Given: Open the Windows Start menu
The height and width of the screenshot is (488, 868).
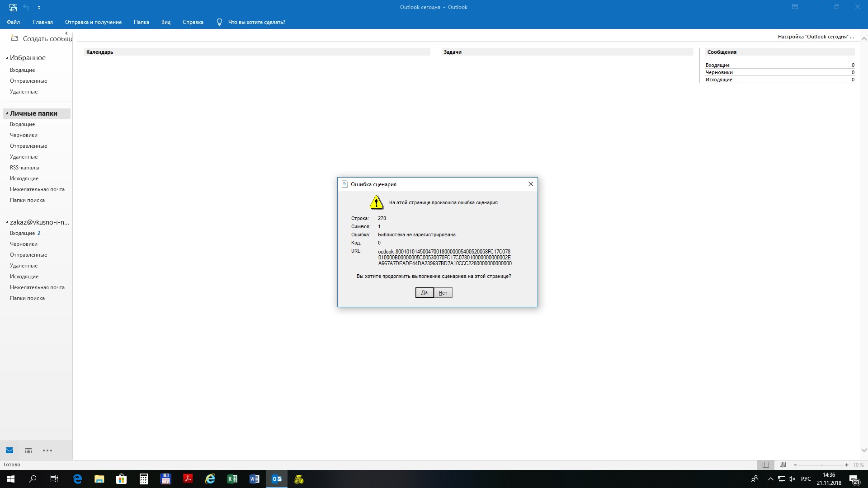Looking at the screenshot, I should coord(11,479).
